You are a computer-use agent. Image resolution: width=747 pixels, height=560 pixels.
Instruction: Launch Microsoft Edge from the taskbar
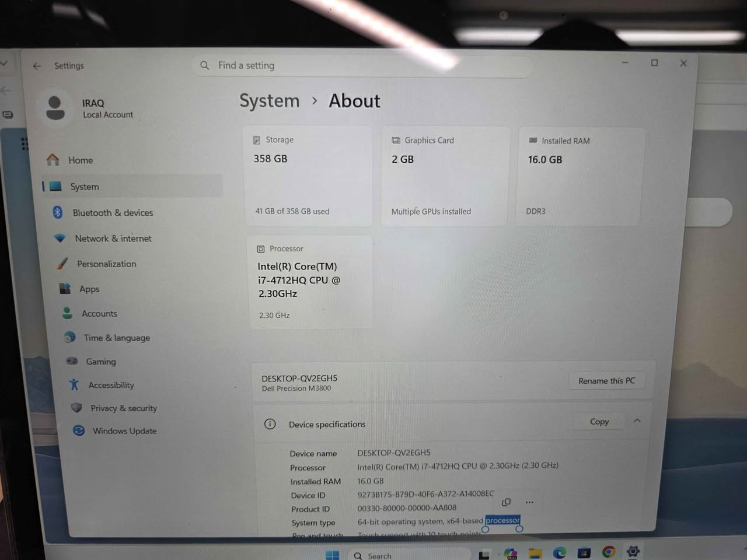[560, 552]
